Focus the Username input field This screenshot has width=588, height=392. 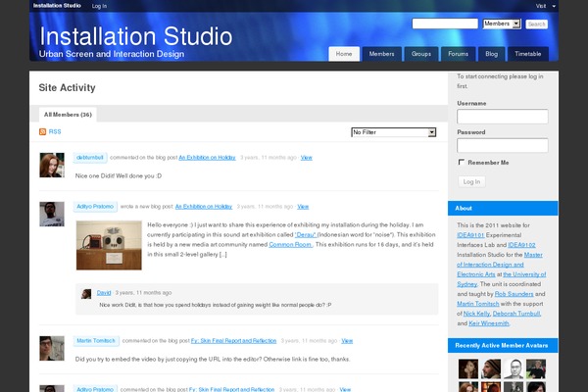(503, 117)
